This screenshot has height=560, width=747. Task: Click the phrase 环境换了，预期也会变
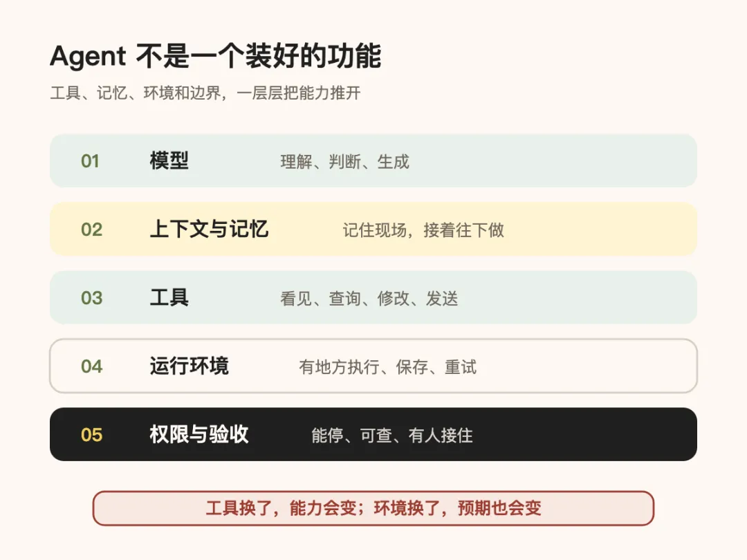pyautogui.click(x=457, y=508)
